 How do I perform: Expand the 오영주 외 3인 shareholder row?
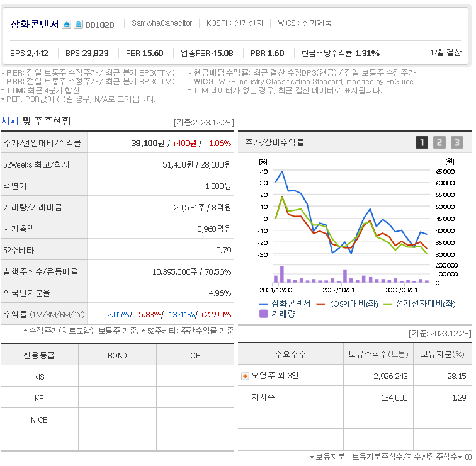pyautogui.click(x=245, y=377)
